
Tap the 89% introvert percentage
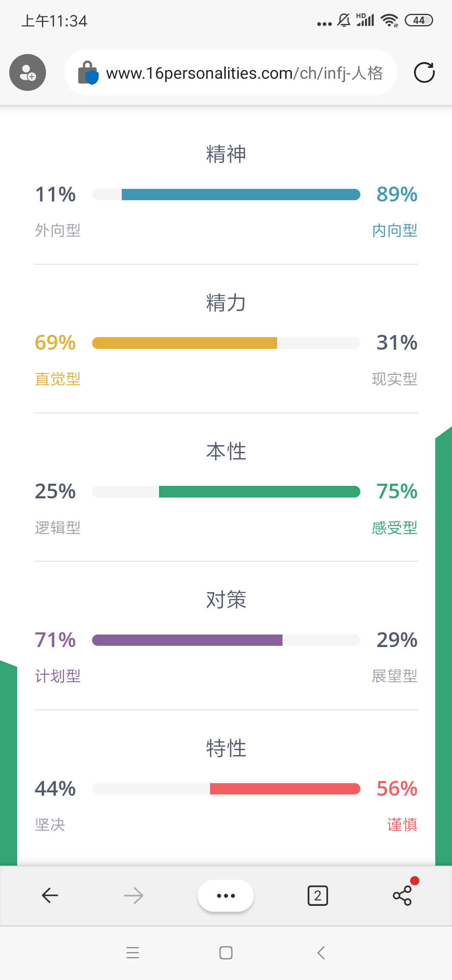click(x=397, y=194)
